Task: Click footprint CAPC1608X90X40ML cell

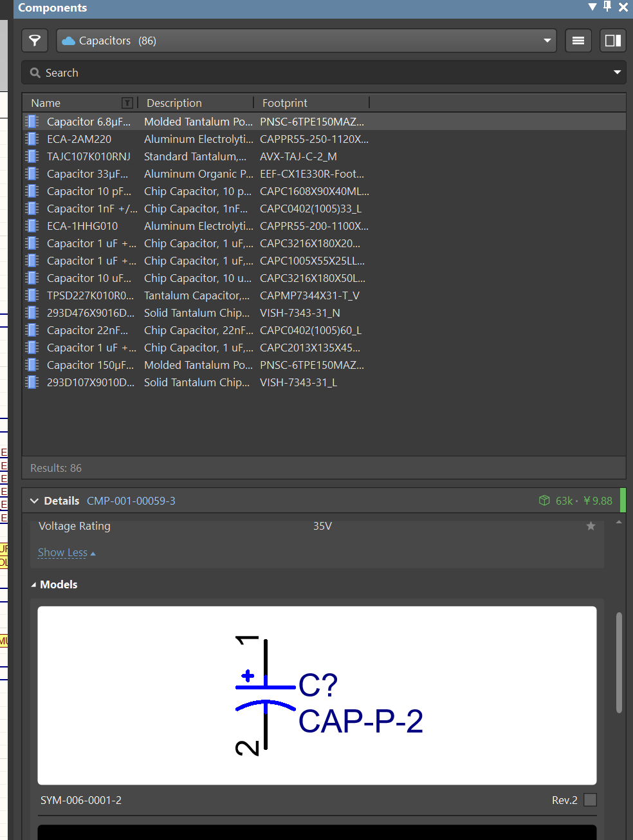Action: point(315,191)
